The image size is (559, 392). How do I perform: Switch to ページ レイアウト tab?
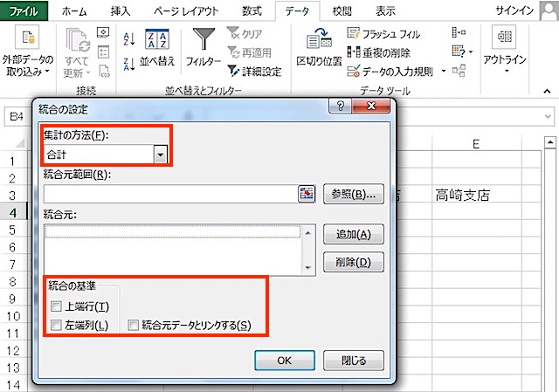click(186, 11)
